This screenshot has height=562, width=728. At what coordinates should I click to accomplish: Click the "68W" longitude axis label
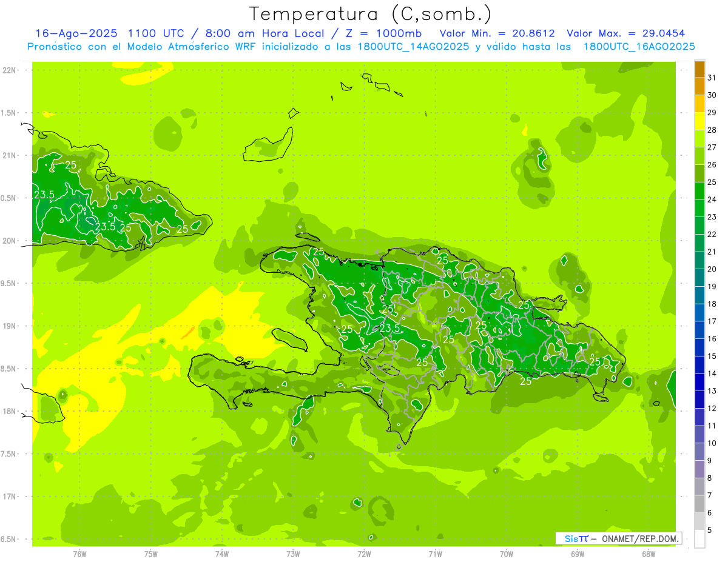click(x=649, y=554)
